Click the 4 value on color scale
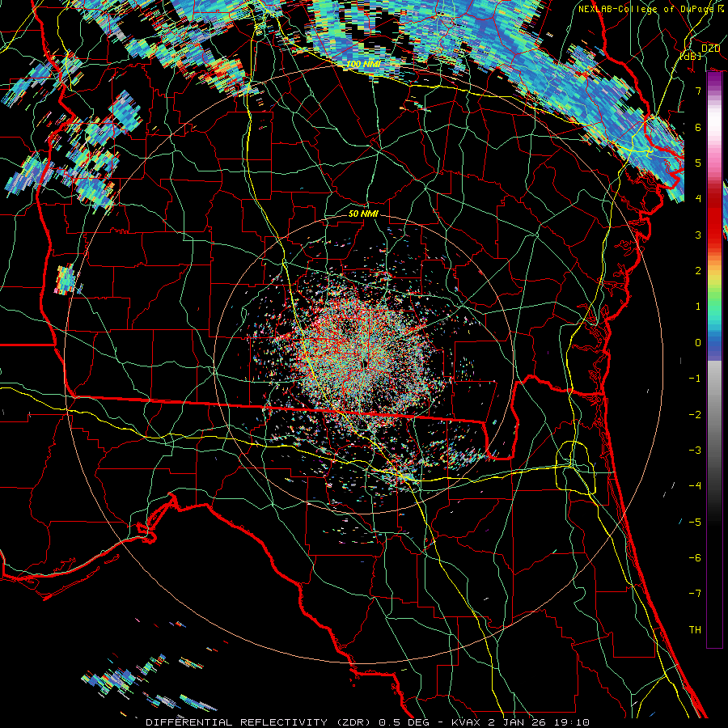Viewport: 728px width, 728px height. (x=698, y=199)
